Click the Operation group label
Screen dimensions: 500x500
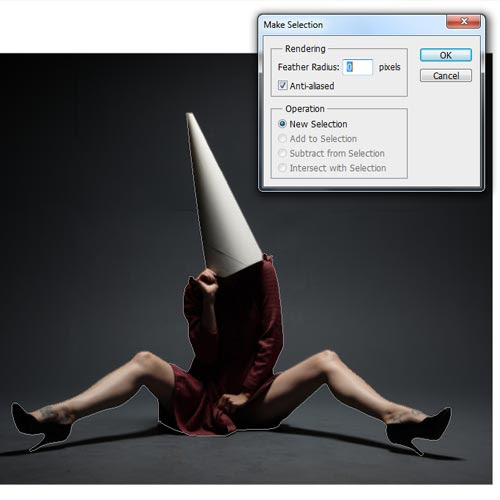[305, 109]
